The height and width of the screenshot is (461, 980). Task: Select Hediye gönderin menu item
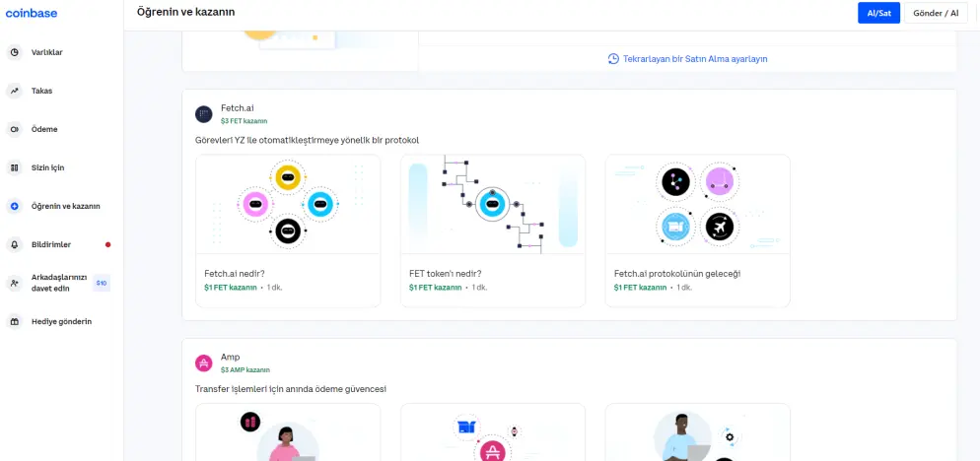coord(61,322)
